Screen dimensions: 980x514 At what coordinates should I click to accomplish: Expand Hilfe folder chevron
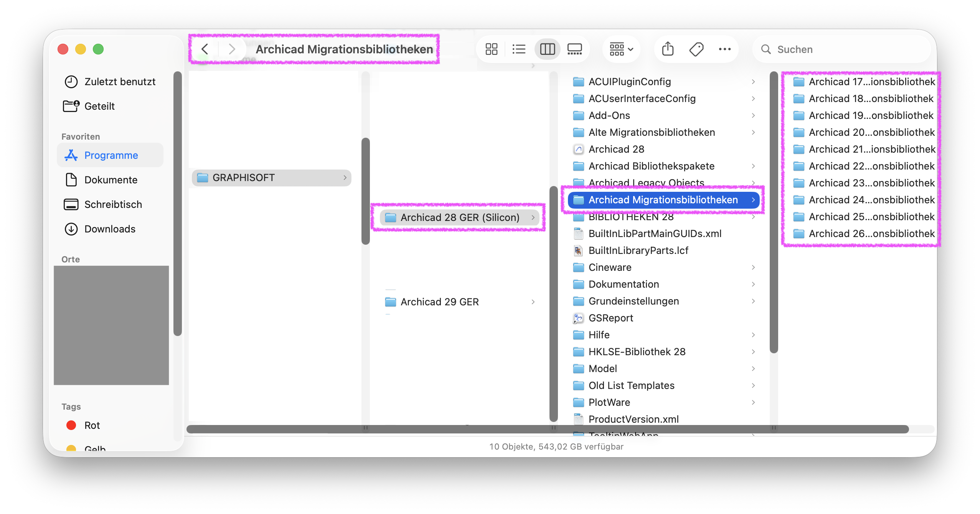753,335
